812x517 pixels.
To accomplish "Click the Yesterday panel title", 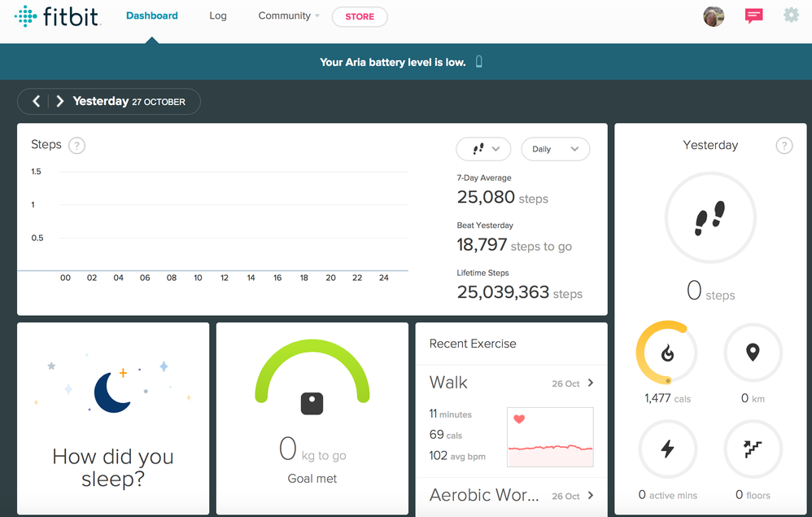I will [710, 145].
